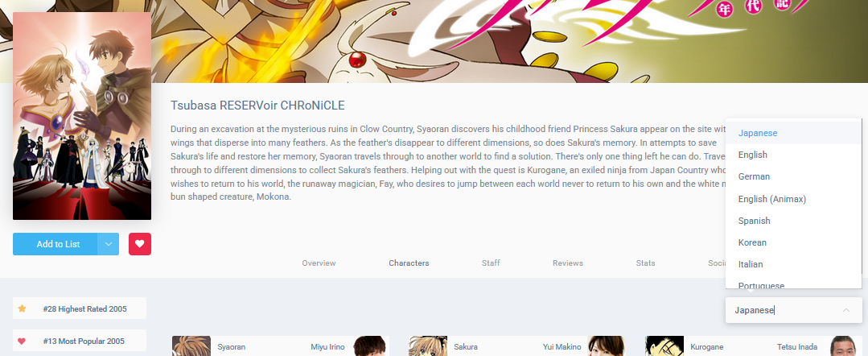Click the pink heart popularity icon
Screen dimensions: 868x356
click(x=22, y=341)
